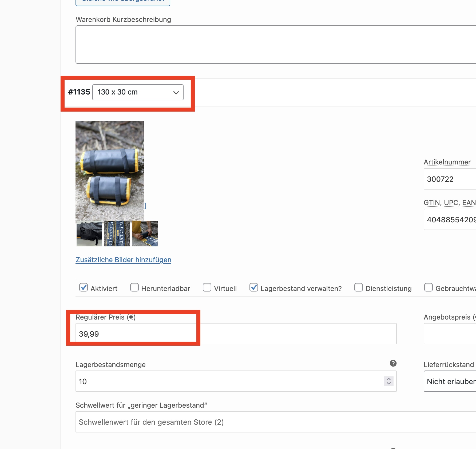Focus the Angebotspreis input field
This screenshot has width=476, height=449.
tap(450, 334)
